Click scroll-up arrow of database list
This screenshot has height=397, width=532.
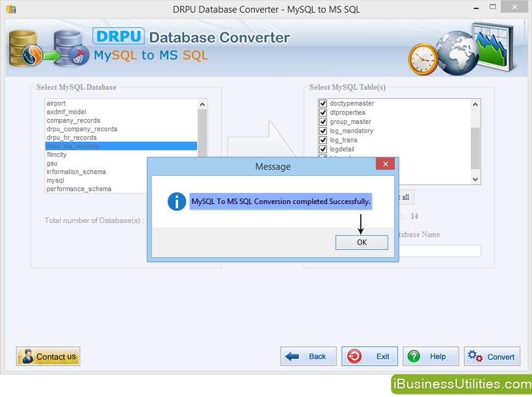(202, 104)
